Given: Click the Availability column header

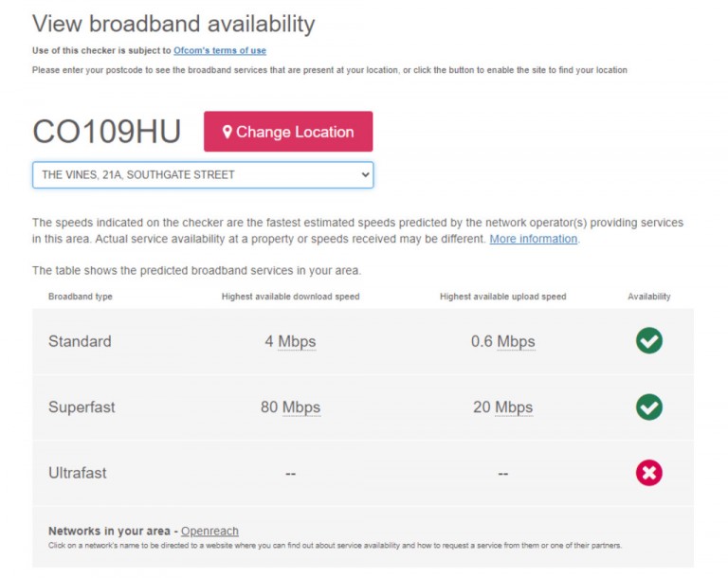Looking at the screenshot, I should click(648, 297).
